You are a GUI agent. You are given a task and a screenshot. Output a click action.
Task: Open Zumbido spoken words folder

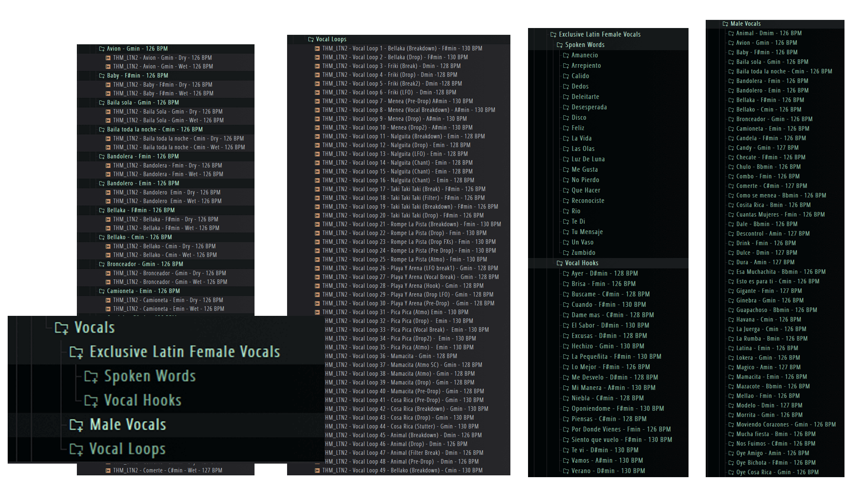click(583, 253)
